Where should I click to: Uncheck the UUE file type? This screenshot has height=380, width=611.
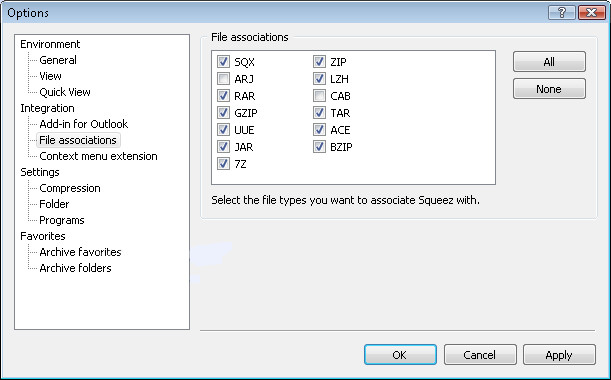[223, 130]
